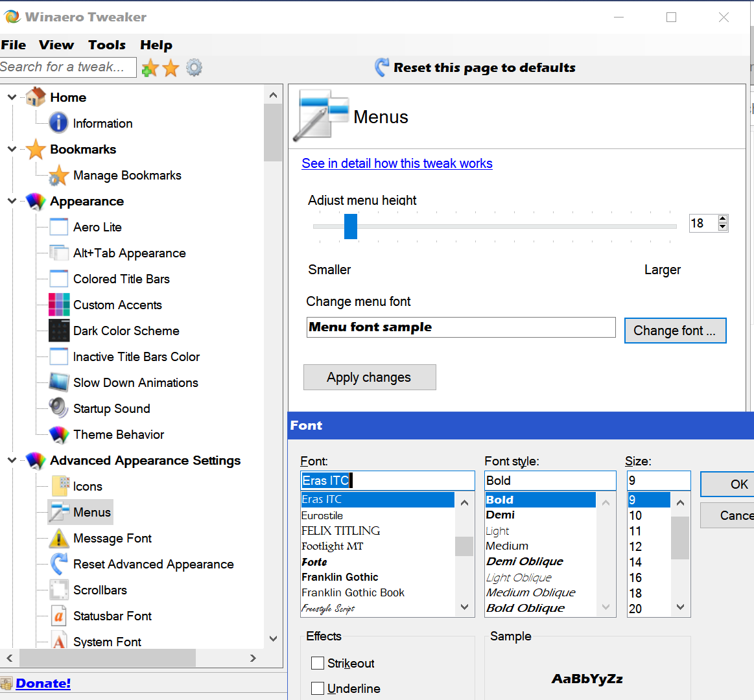The height and width of the screenshot is (700, 754).
Task: Click the Custom Accents color grid icon
Action: point(58,305)
